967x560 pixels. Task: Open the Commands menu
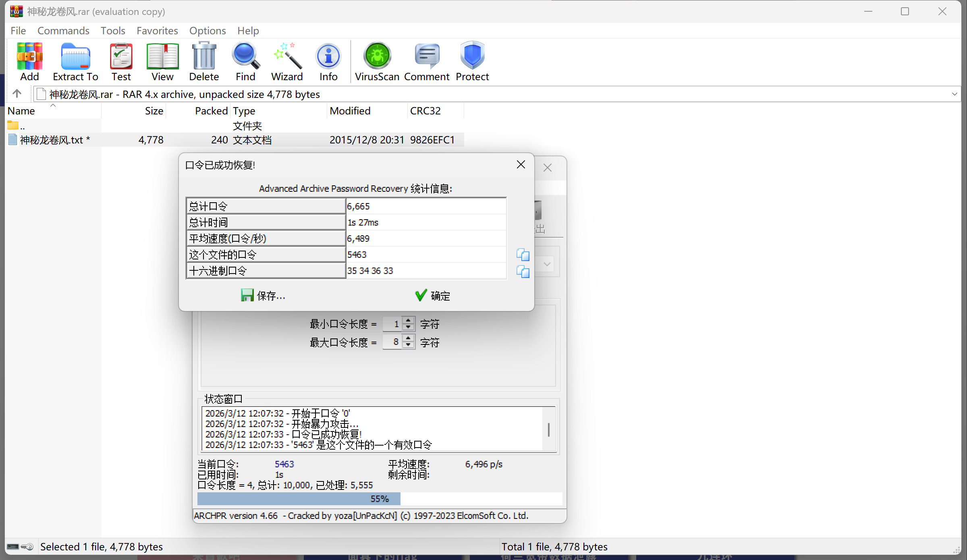point(63,31)
